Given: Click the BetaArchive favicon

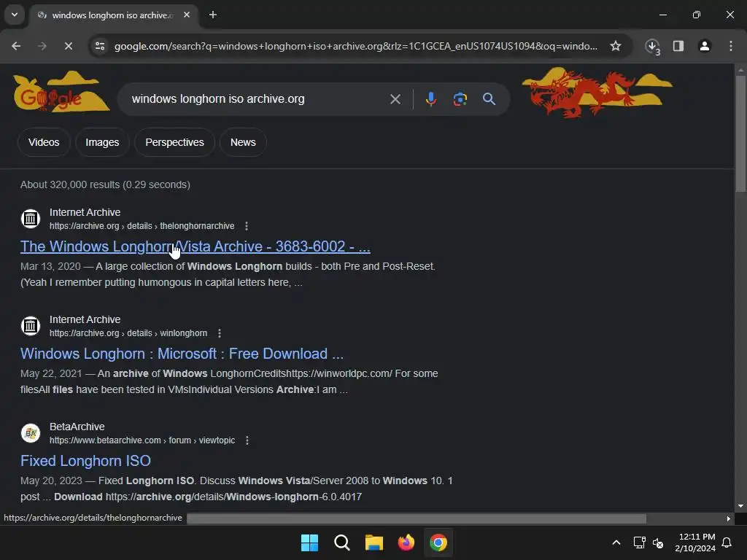Looking at the screenshot, I should (31, 433).
